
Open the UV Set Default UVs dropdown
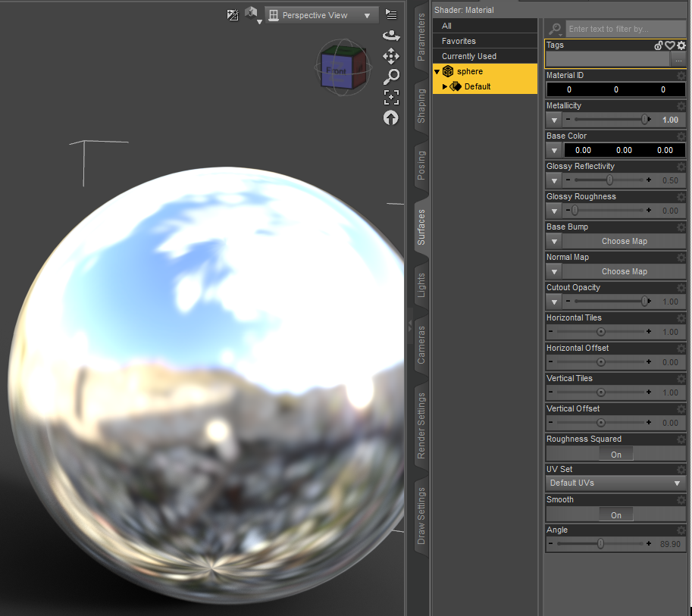click(615, 483)
